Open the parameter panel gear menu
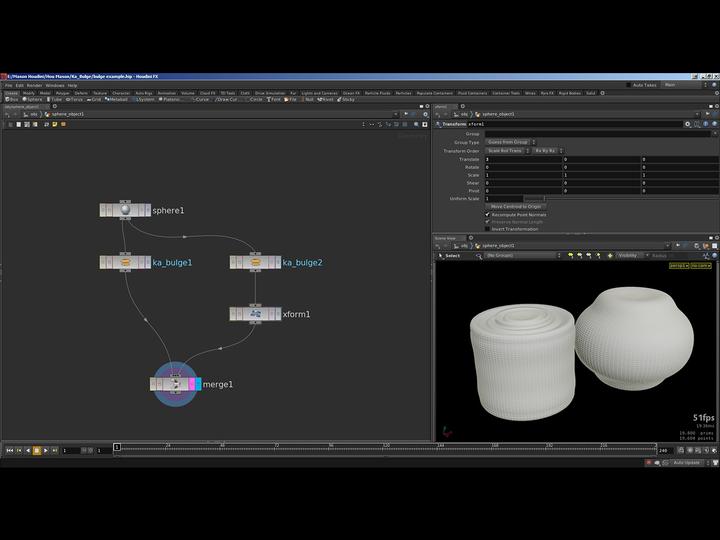Viewport: 720px width, 540px height. pyautogui.click(x=687, y=124)
